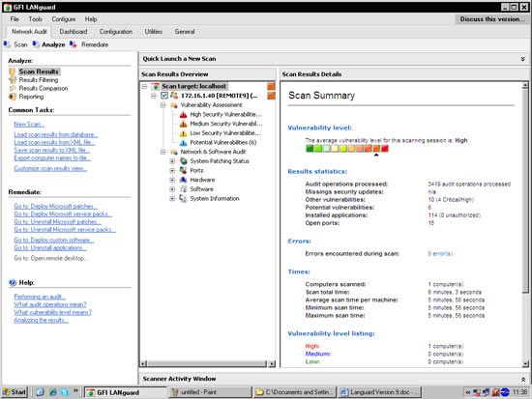This screenshot has width=532, height=399.
Task: Click the horizontal scrollbar under the results tree
Action: pos(207,364)
